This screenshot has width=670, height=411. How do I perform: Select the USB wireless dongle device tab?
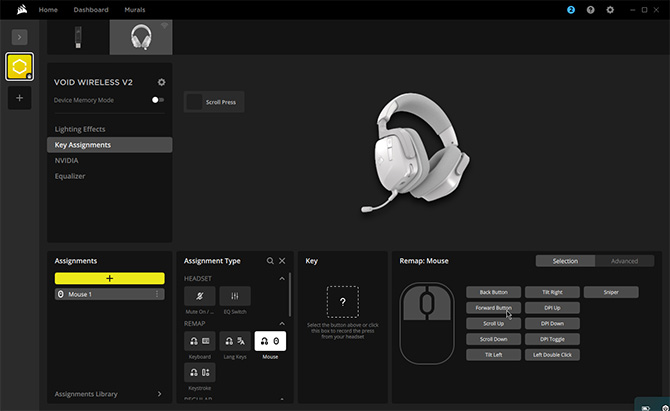pyautogui.click(x=78, y=37)
